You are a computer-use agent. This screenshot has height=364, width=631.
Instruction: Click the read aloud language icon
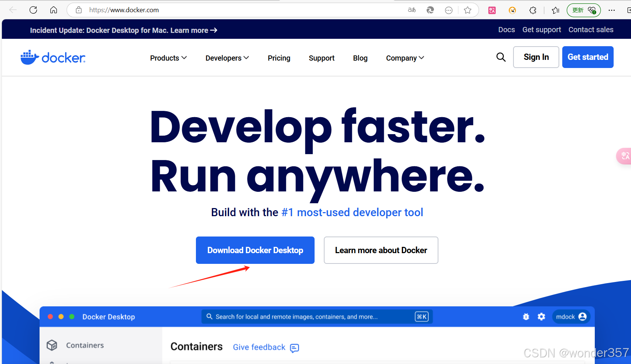coord(412,10)
